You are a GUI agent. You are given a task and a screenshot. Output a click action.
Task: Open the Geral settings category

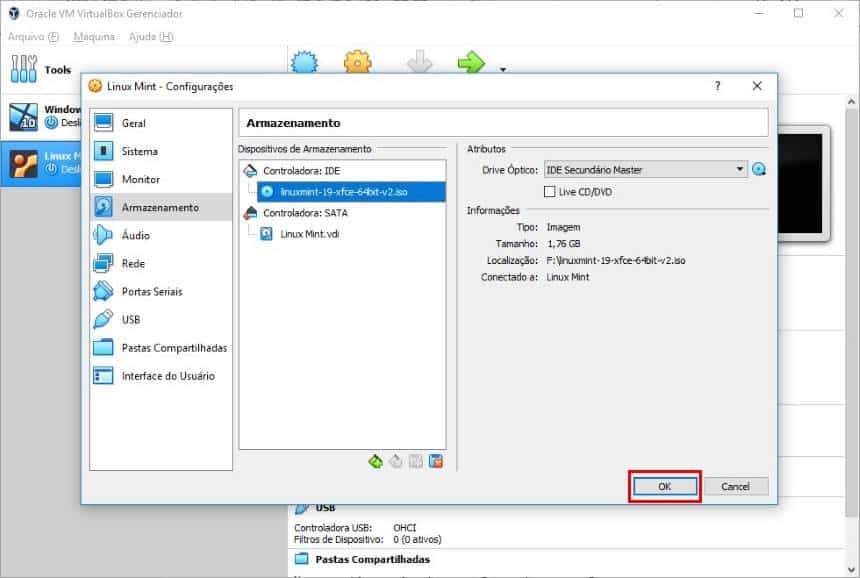point(161,123)
